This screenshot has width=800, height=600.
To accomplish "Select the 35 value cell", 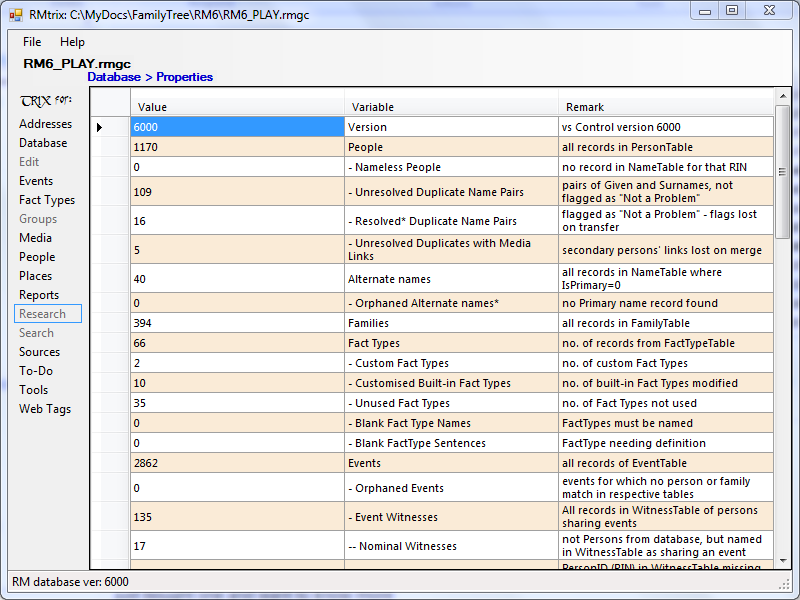I will coord(237,403).
